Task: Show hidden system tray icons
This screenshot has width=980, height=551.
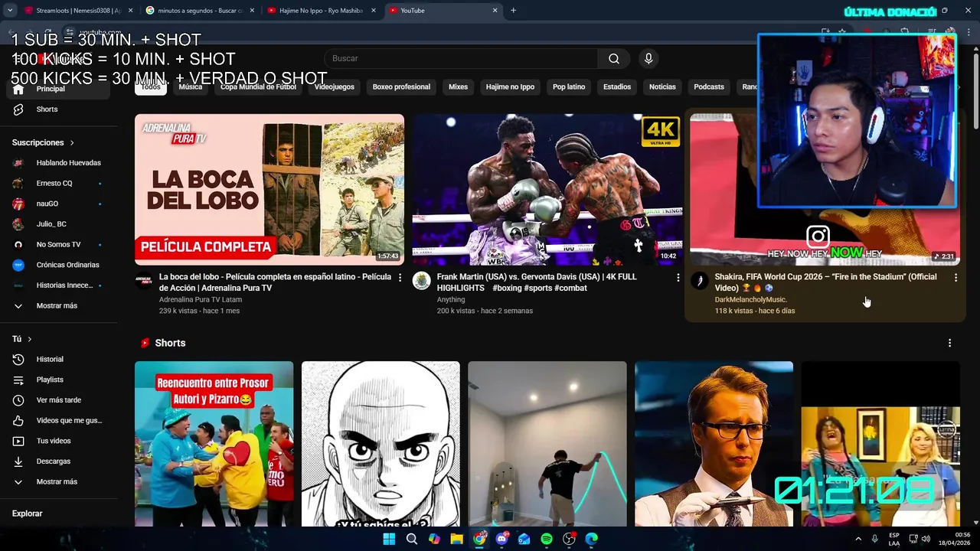Action: point(858,539)
